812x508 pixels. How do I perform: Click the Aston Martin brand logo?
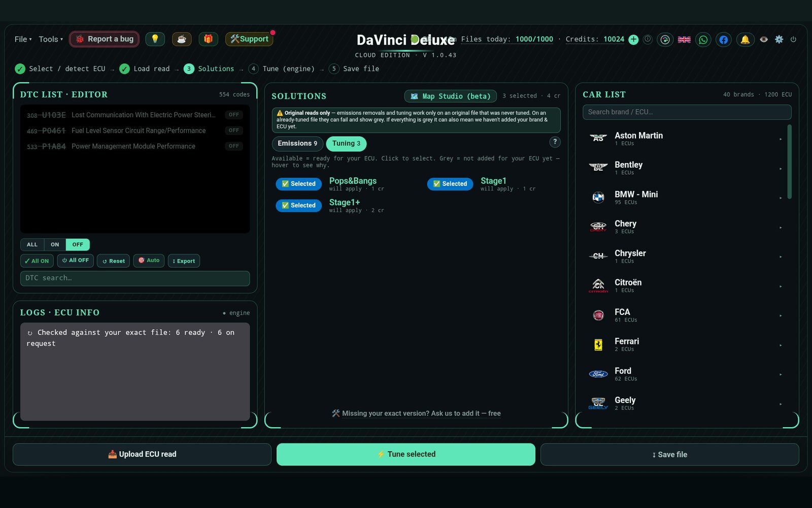click(x=598, y=138)
